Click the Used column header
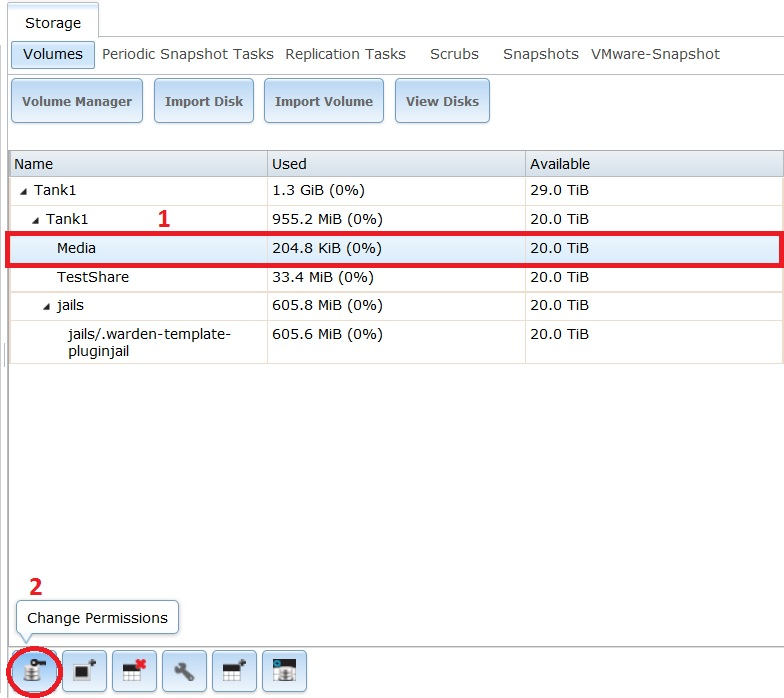The image size is (784, 698). (x=290, y=164)
